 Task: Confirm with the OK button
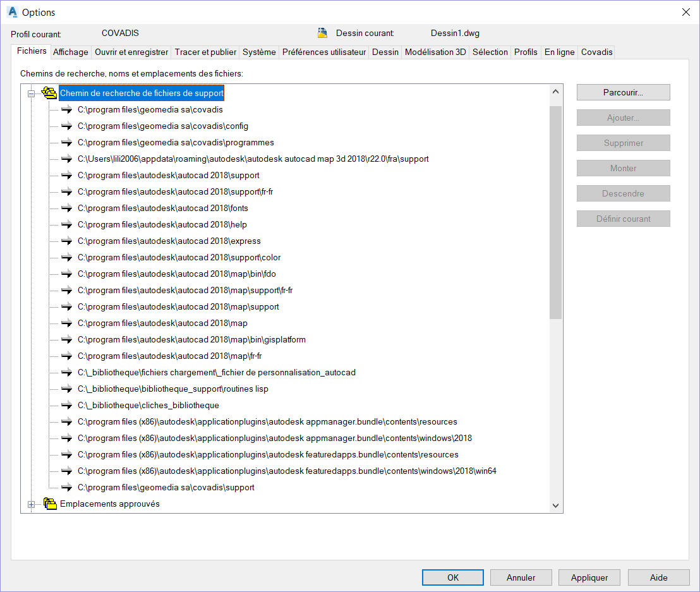pyautogui.click(x=453, y=577)
